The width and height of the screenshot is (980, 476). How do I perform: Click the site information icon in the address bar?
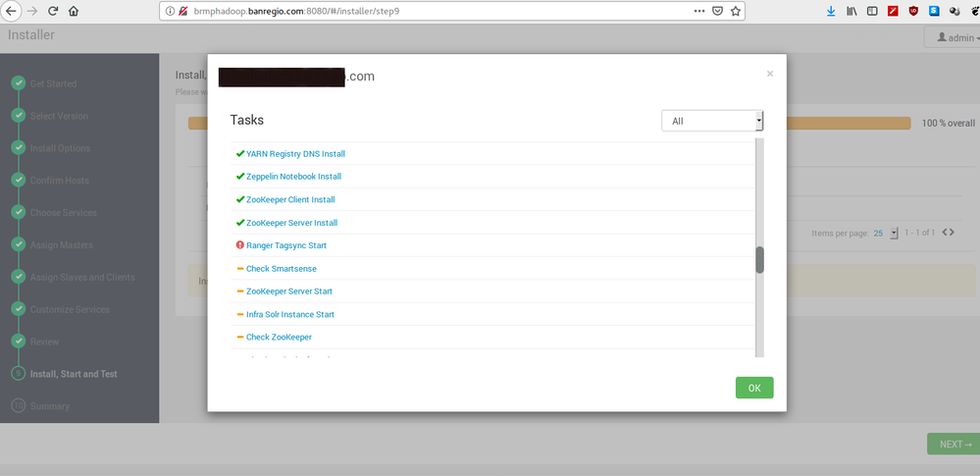click(170, 11)
